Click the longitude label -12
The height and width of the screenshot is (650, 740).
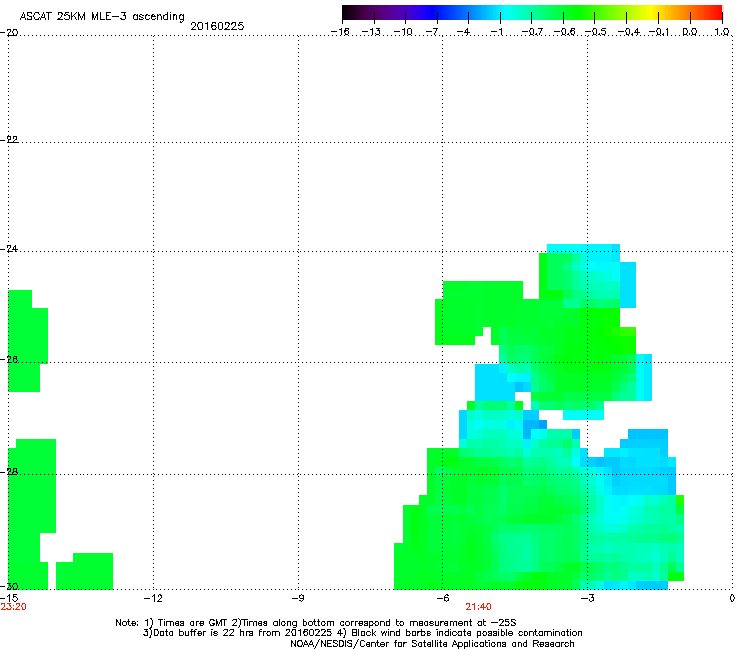(x=152, y=598)
